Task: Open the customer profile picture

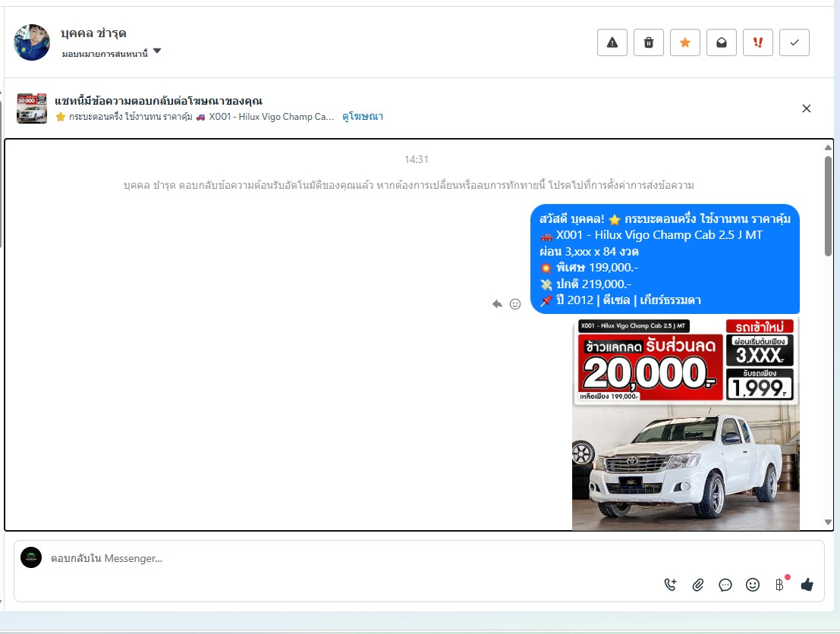Action: [x=32, y=42]
